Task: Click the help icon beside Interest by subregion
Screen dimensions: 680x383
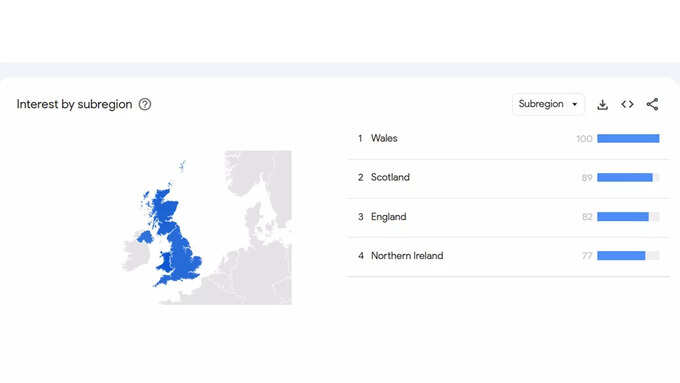Action: [145, 105]
